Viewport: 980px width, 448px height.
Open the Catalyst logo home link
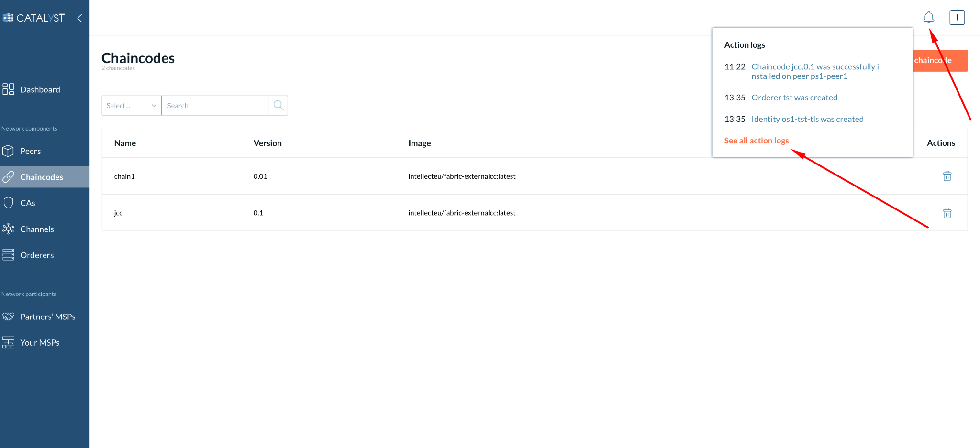coord(35,17)
